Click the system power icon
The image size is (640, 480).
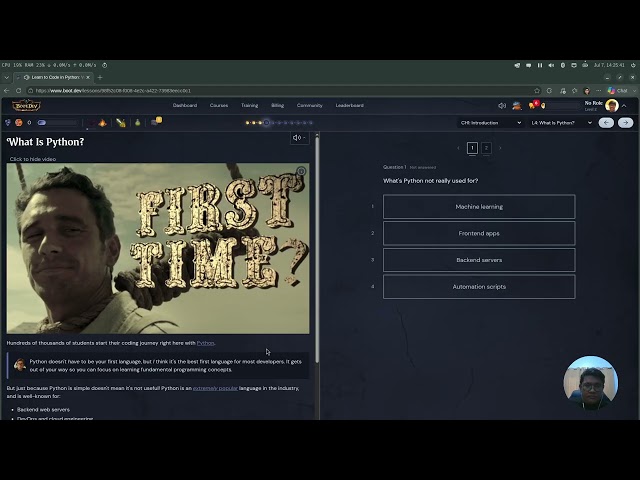[x=633, y=65]
